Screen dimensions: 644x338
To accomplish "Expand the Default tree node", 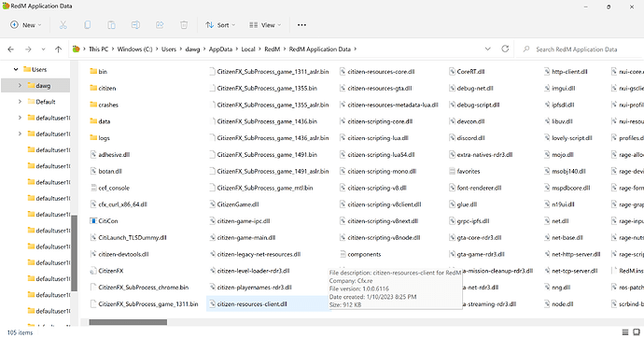I will click(x=20, y=102).
